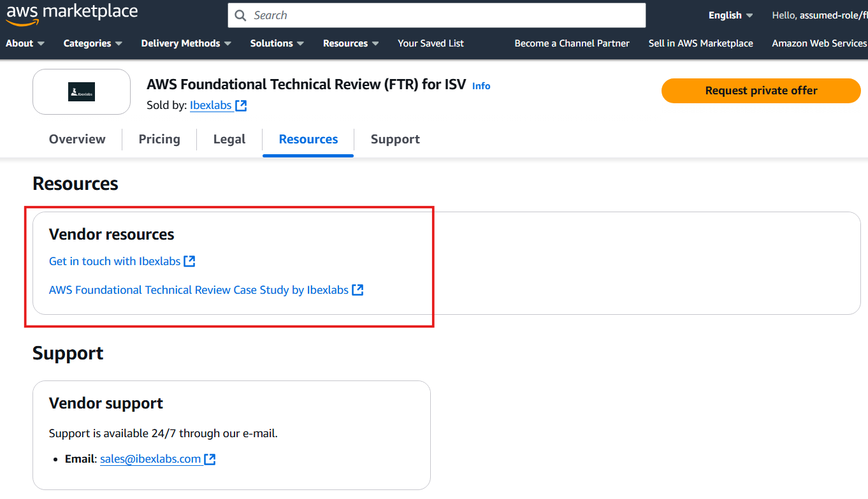Switch to the Pricing tab
The height and width of the screenshot is (499, 868).
coord(159,139)
